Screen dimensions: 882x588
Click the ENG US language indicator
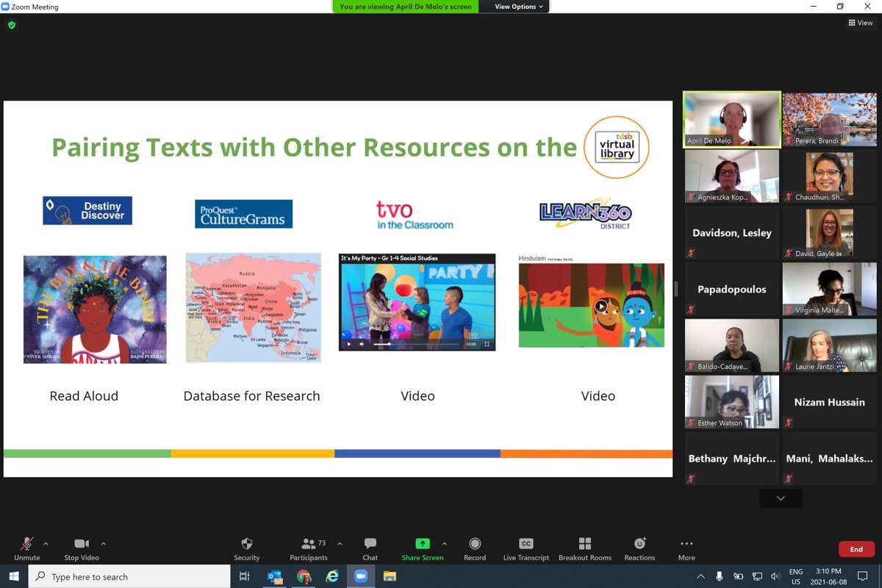(x=796, y=577)
